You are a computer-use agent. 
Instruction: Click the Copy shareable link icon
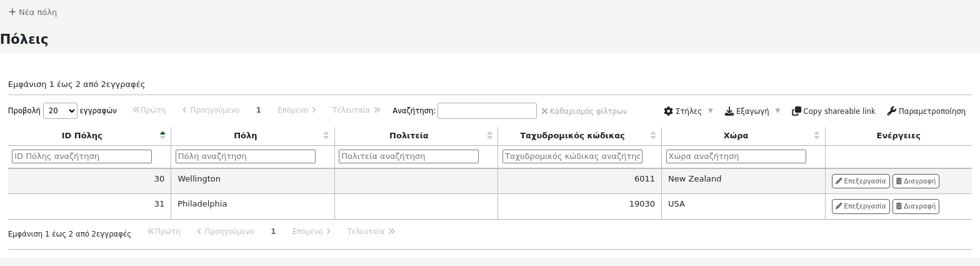[x=796, y=111]
